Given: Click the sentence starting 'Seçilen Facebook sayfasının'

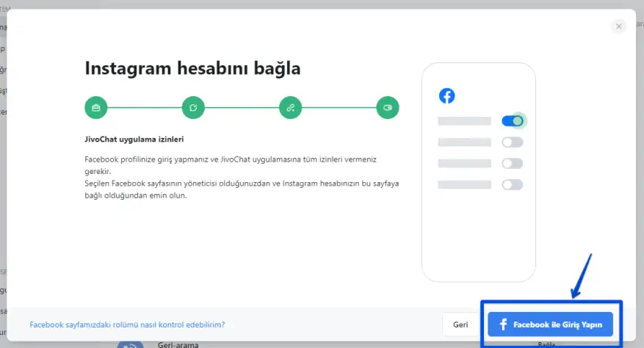Looking at the screenshot, I should point(242,189).
